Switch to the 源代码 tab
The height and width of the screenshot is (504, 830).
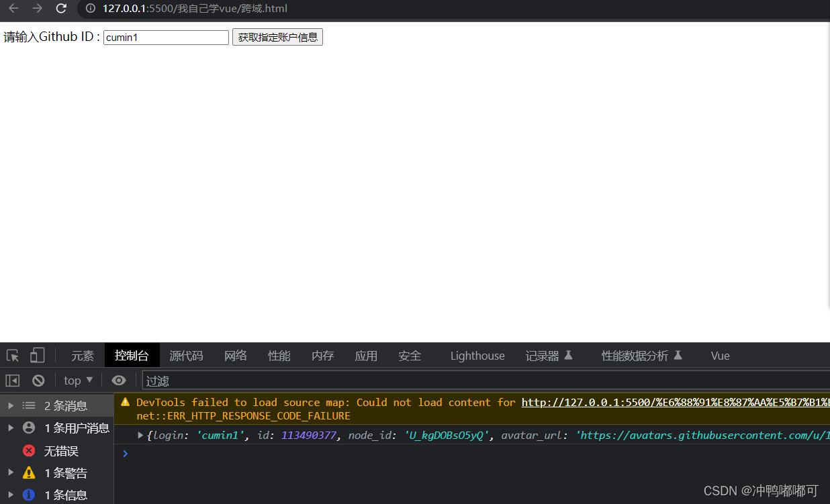coord(186,356)
